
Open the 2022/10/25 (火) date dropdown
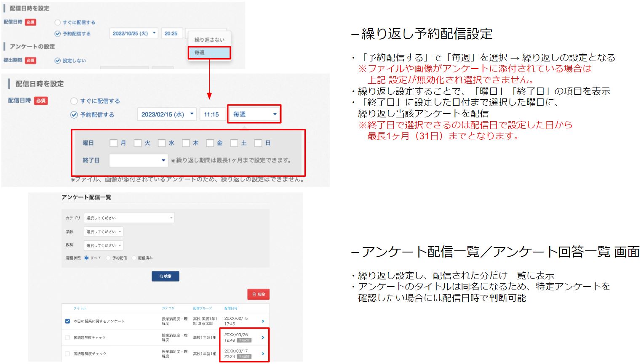pyautogui.click(x=134, y=33)
